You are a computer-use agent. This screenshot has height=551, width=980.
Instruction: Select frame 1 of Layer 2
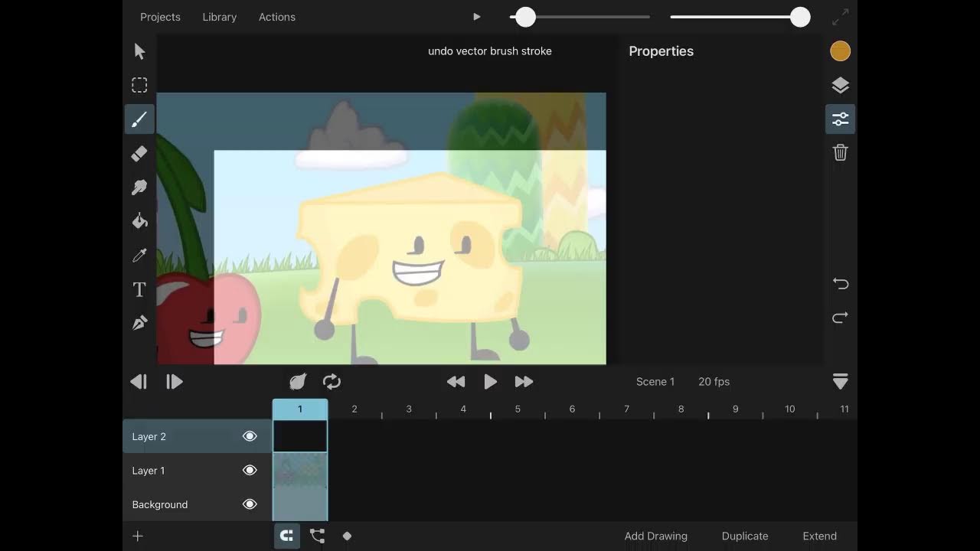pyautogui.click(x=300, y=436)
